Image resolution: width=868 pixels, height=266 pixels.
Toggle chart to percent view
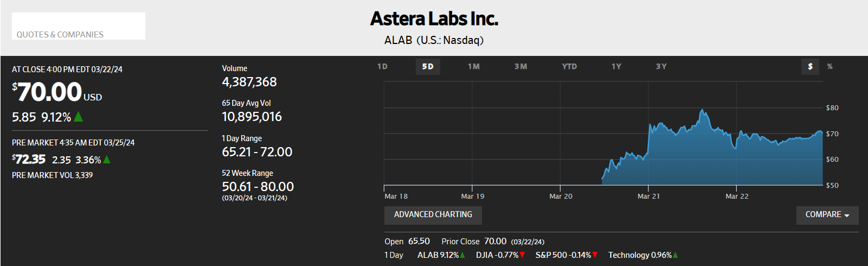tap(830, 66)
